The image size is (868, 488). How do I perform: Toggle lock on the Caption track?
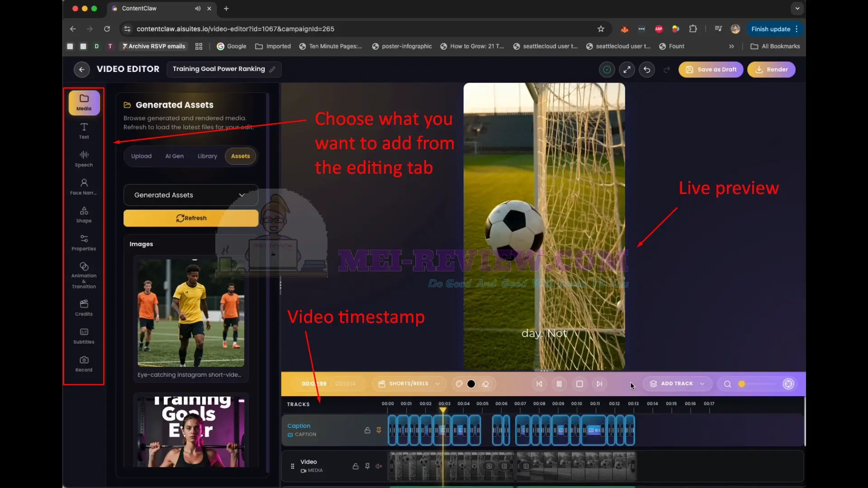367,430
